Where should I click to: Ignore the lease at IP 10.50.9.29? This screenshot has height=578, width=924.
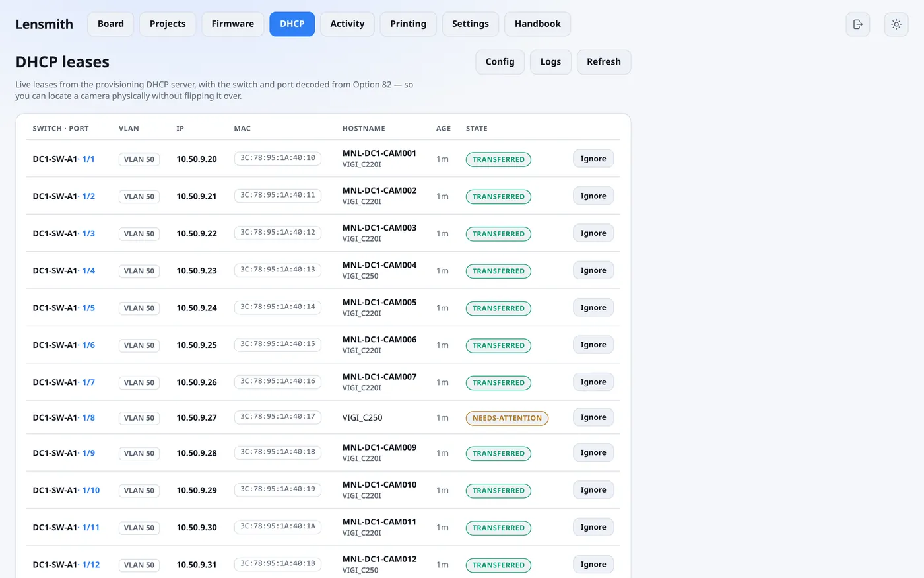tap(593, 490)
